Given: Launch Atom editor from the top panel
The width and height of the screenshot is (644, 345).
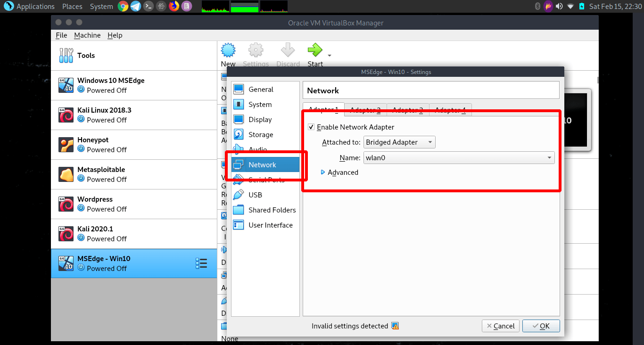Looking at the screenshot, I should [x=161, y=6].
